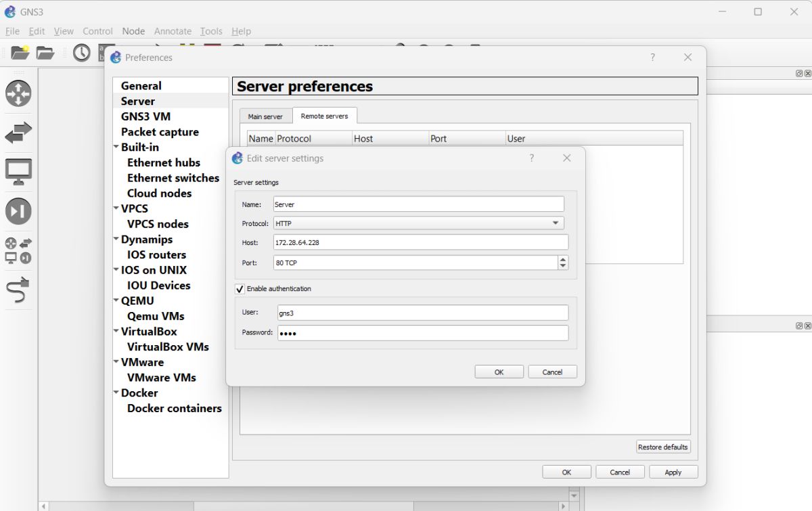The image size is (812, 511).
Task: Click the Port field showing 80 TCP
Action: (415, 263)
